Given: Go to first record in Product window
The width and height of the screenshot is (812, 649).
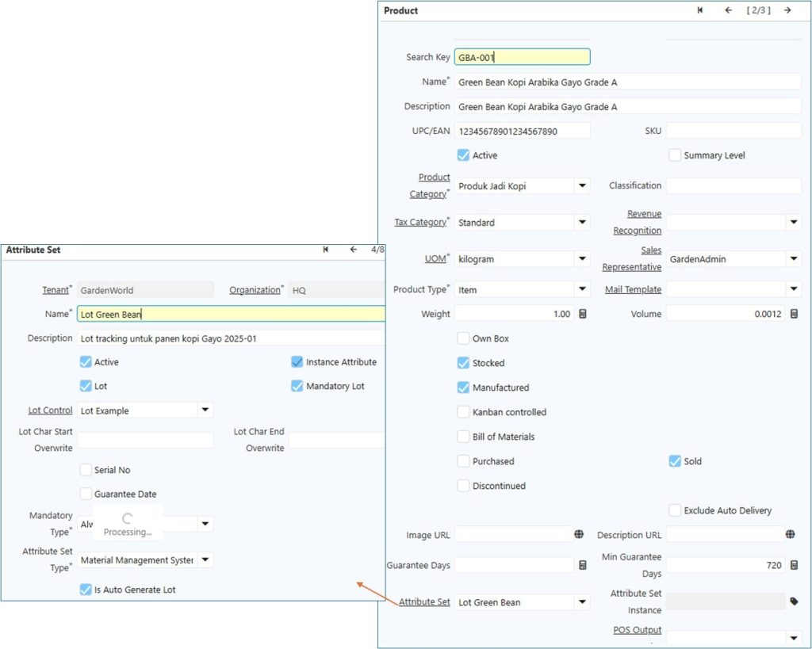Looking at the screenshot, I should [699, 10].
